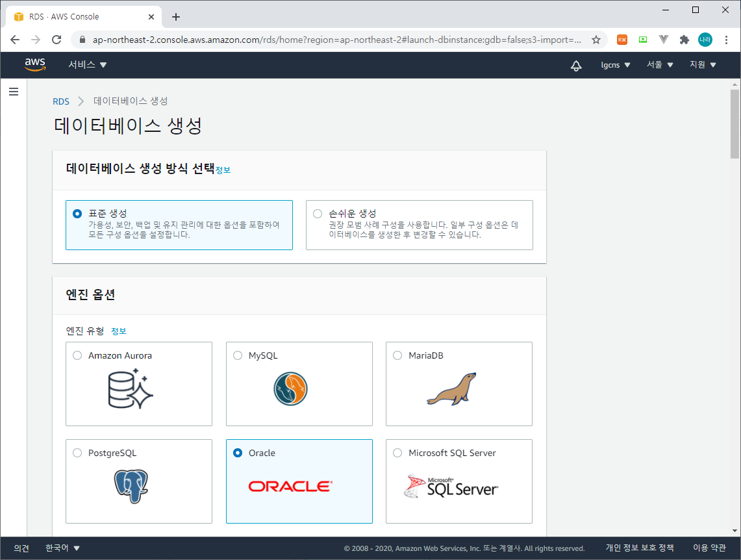The width and height of the screenshot is (741, 560).
Task: Open 개인 정보 보호 정책 link
Action: coord(640,548)
